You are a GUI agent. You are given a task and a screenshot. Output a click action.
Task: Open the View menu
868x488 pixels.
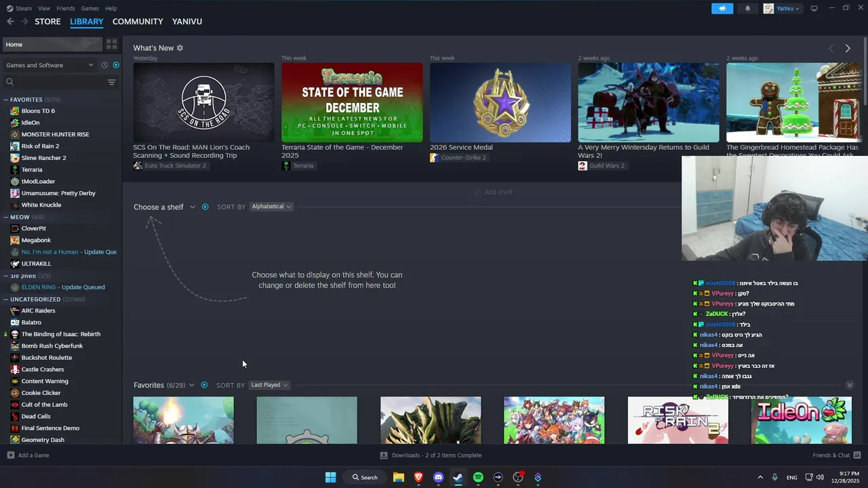pos(44,8)
